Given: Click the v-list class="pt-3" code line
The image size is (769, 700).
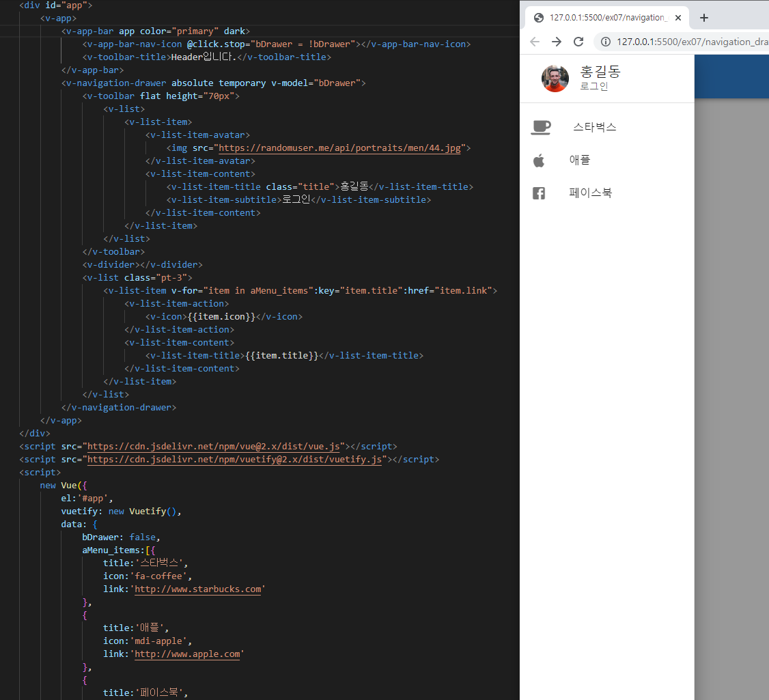Looking at the screenshot, I should coord(137,278).
